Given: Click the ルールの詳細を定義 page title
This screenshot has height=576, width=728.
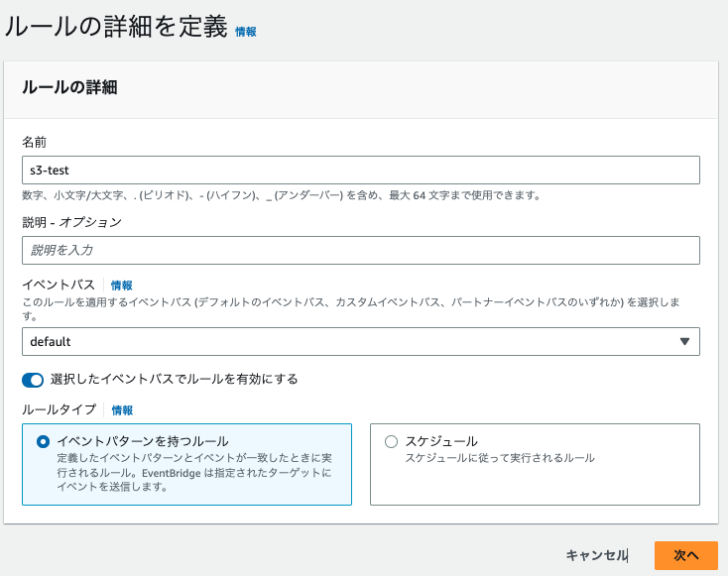Looking at the screenshot, I should [x=116, y=27].
